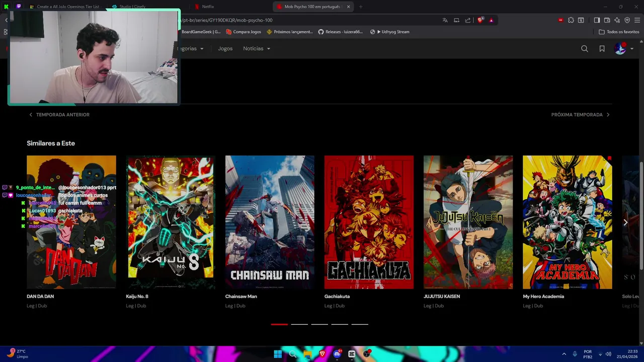This screenshot has height=362, width=644.
Task: Open the watchlist bookmark icon
Action: (x=602, y=49)
